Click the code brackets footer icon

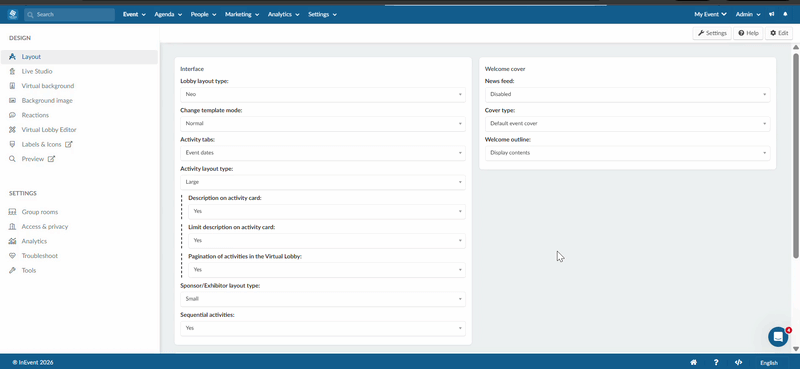pos(739,362)
